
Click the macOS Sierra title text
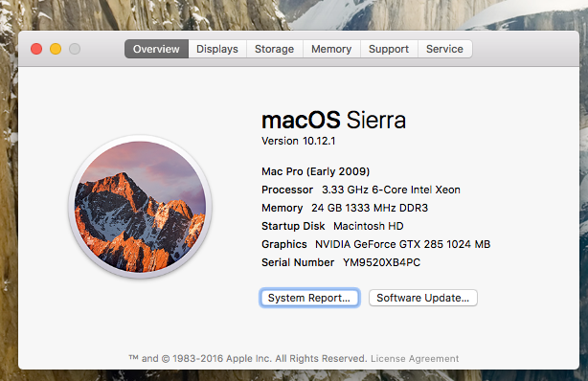[334, 120]
